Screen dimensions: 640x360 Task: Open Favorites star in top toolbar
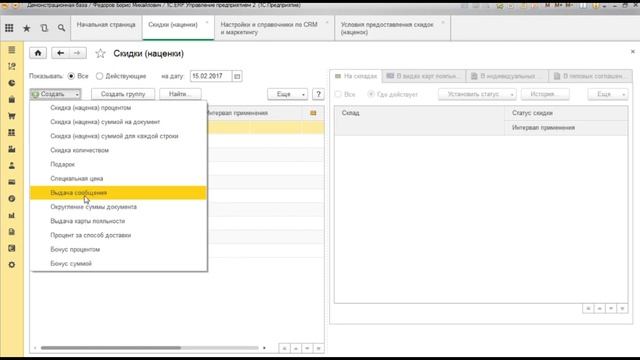(27, 28)
